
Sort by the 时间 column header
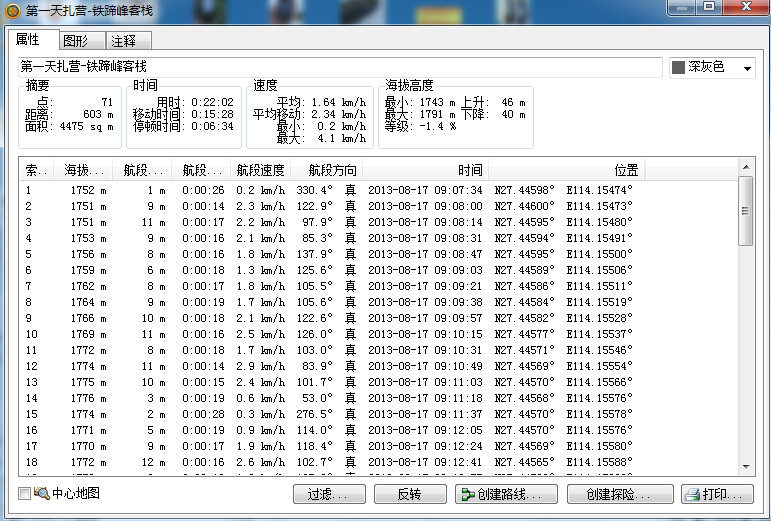pyautogui.click(x=426, y=170)
